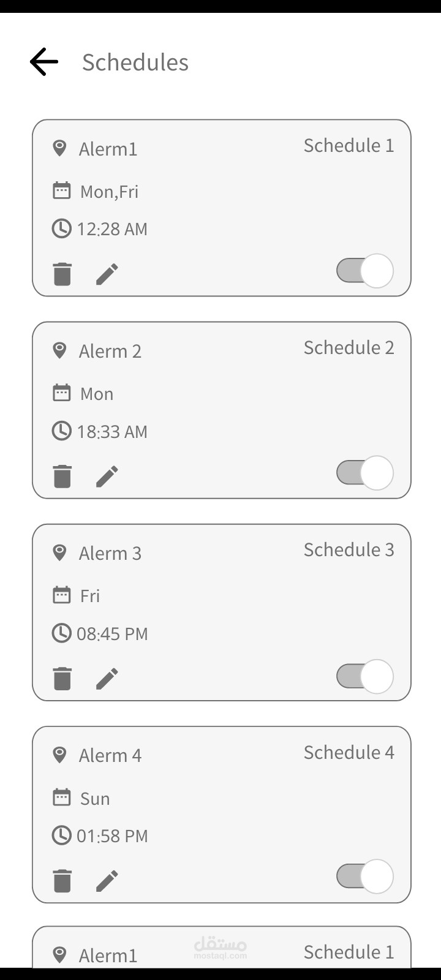Edit Schedule 1 with the pencil icon
Viewport: 441px width, 980px height.
[x=107, y=274]
